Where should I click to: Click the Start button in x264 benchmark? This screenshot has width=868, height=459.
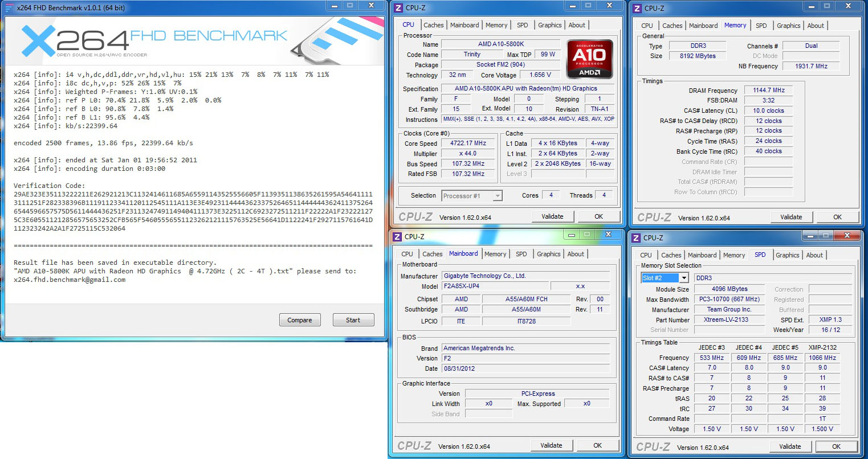[353, 320]
